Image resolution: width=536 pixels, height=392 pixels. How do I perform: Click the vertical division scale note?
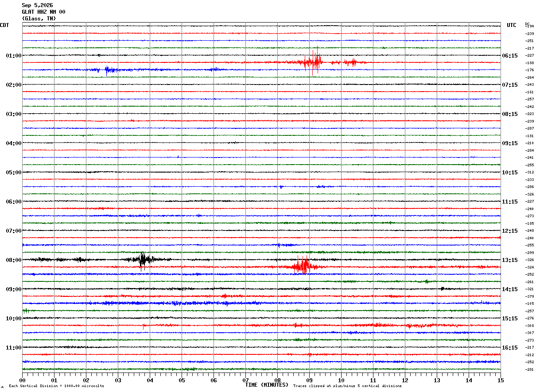pyautogui.click(x=56, y=386)
